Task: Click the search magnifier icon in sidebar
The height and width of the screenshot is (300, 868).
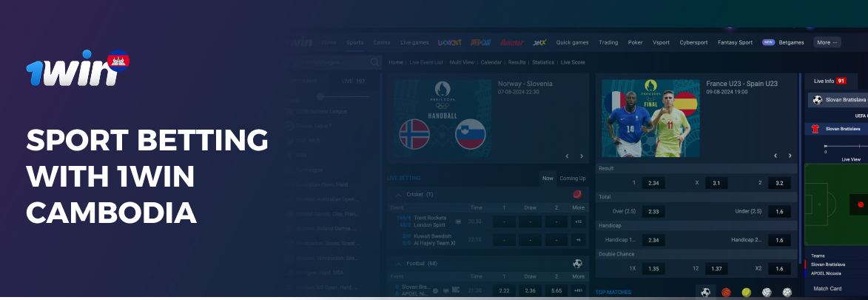Action: 374,62
